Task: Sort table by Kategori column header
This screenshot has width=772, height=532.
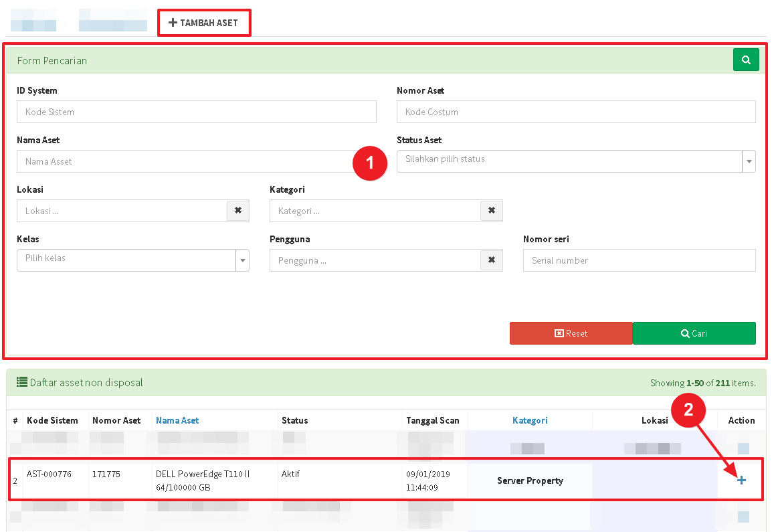Action: point(530,420)
